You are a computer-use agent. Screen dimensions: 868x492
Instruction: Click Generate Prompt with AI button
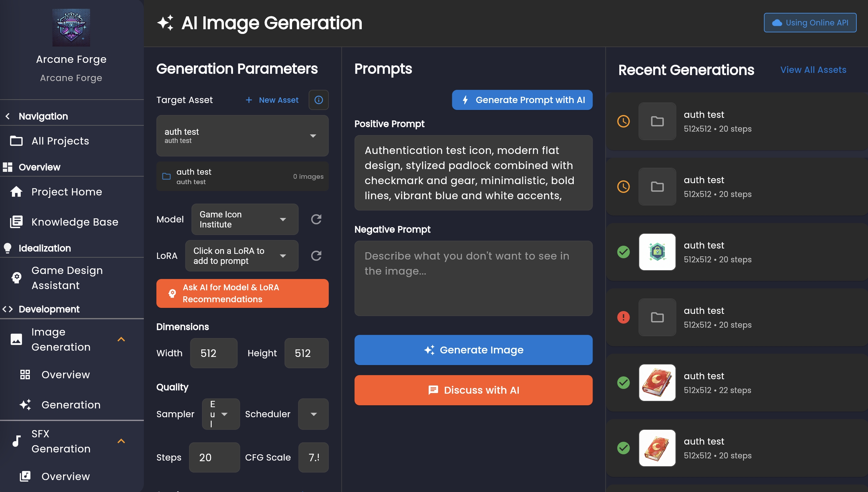point(522,100)
